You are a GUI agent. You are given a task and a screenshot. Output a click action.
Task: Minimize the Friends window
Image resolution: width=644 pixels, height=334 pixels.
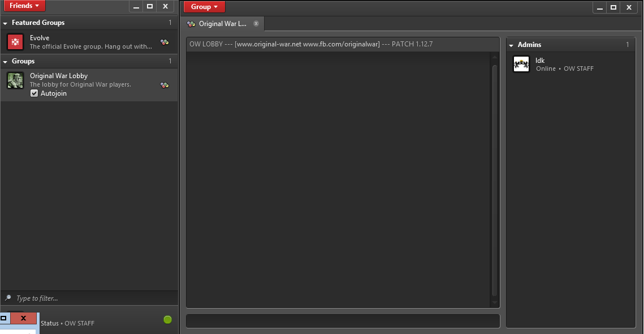click(136, 6)
